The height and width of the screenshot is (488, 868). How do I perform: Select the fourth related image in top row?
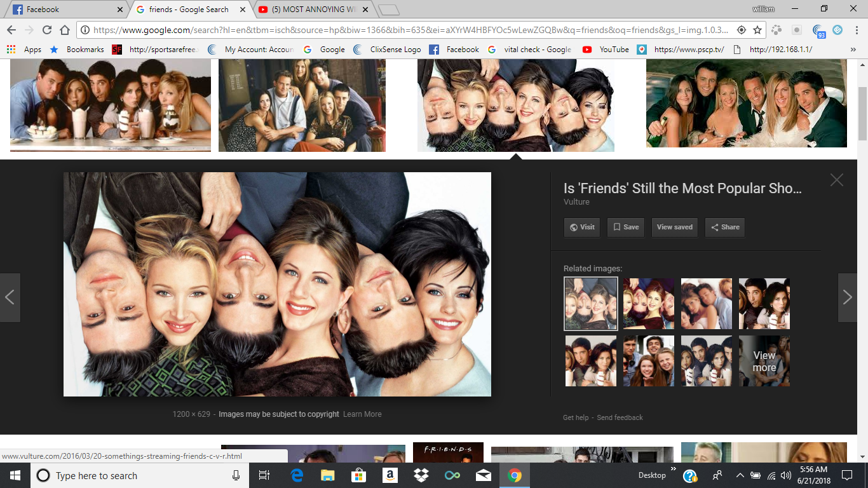[x=764, y=303]
